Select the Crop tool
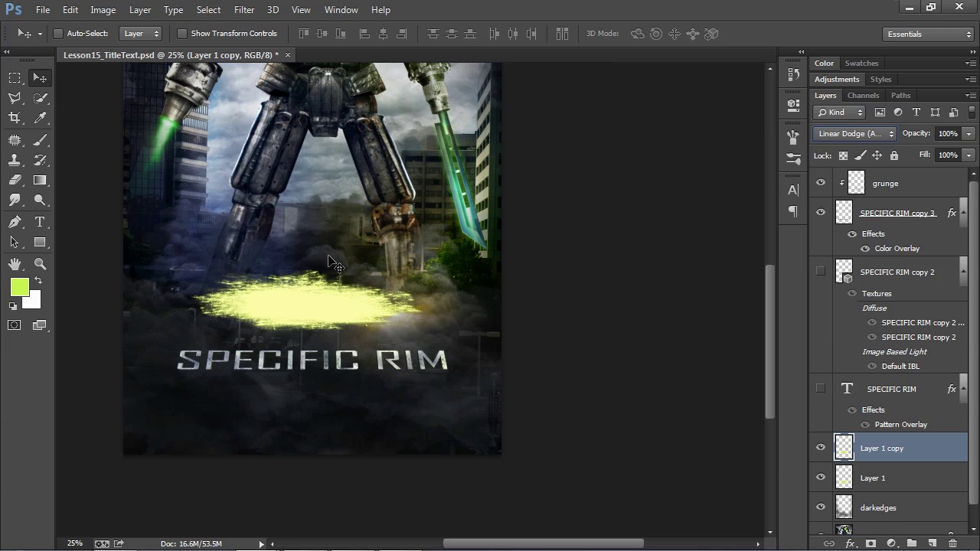This screenshot has width=980, height=551. coord(15,118)
